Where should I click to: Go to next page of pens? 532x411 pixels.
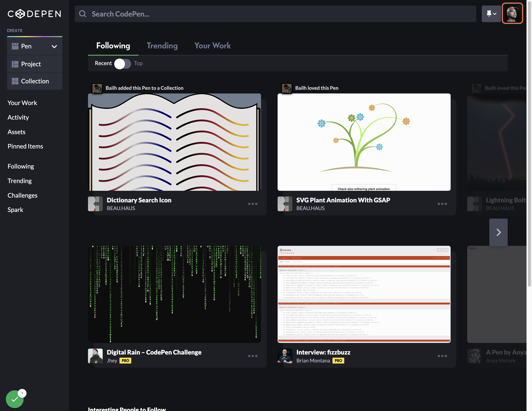498,232
